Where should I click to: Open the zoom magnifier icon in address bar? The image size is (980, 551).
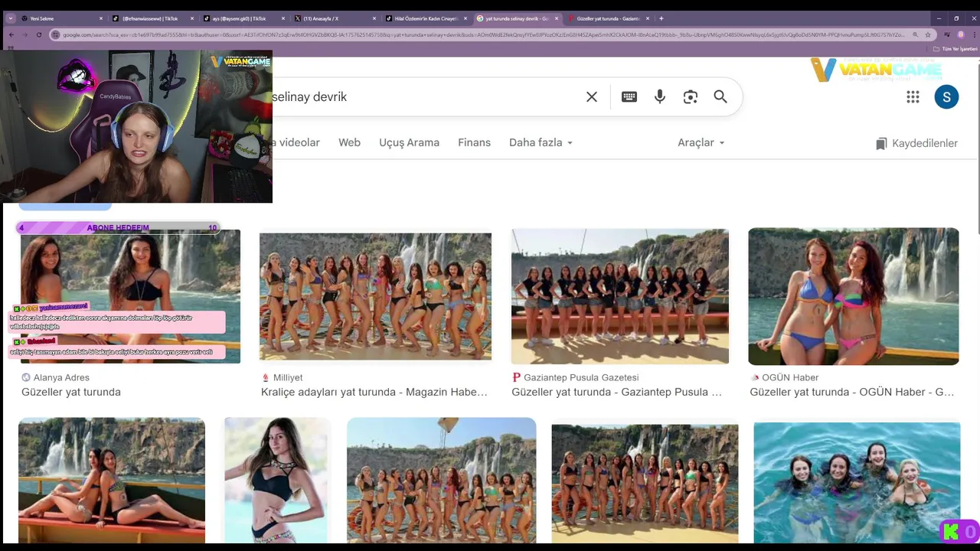tap(915, 34)
